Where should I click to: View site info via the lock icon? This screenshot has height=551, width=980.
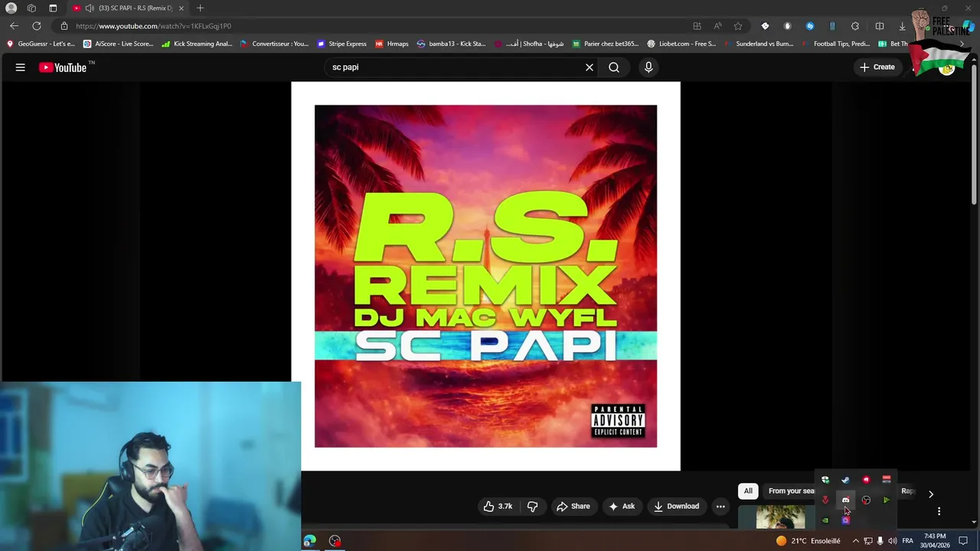[64, 26]
